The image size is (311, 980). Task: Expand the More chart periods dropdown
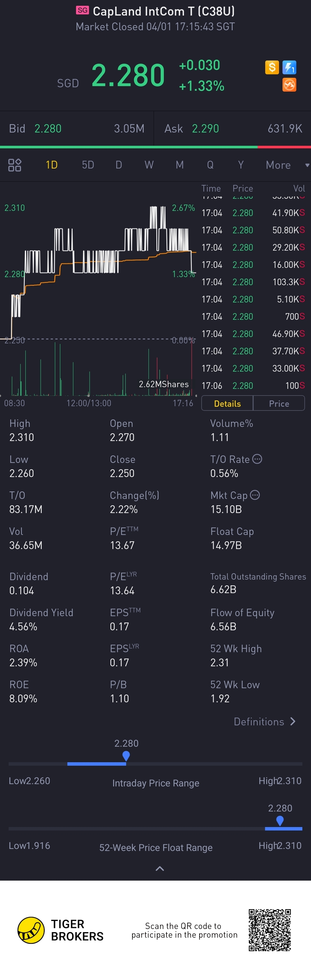287,165
